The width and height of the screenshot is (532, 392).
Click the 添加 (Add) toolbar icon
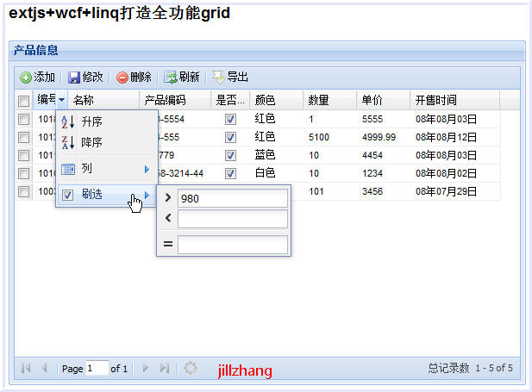(26, 78)
